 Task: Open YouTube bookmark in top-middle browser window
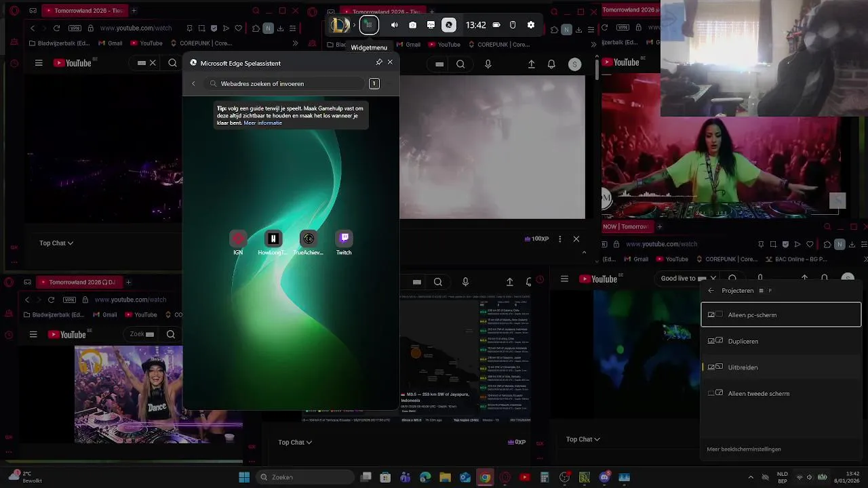(x=443, y=45)
